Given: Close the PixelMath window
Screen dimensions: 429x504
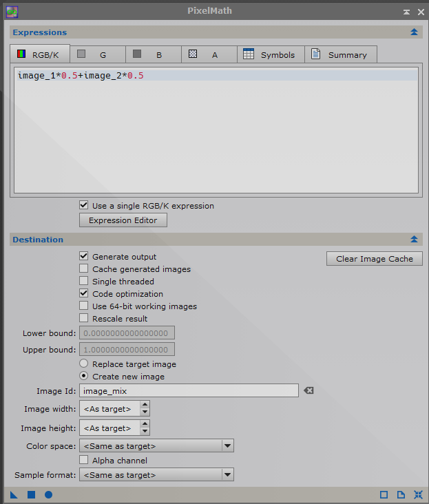Looking at the screenshot, I should (421, 12).
